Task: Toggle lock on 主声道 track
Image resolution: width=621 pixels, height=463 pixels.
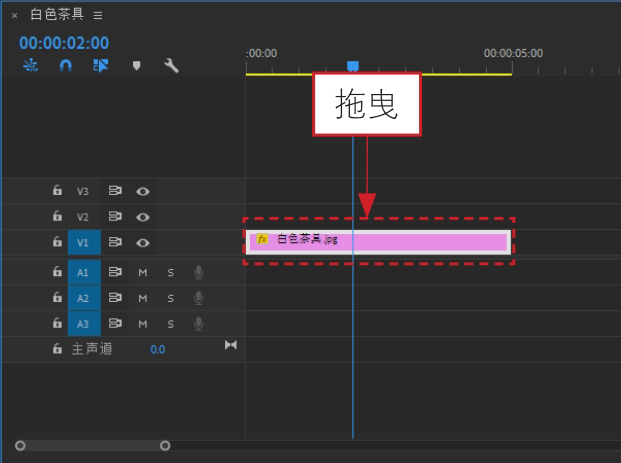Action: tap(57, 349)
